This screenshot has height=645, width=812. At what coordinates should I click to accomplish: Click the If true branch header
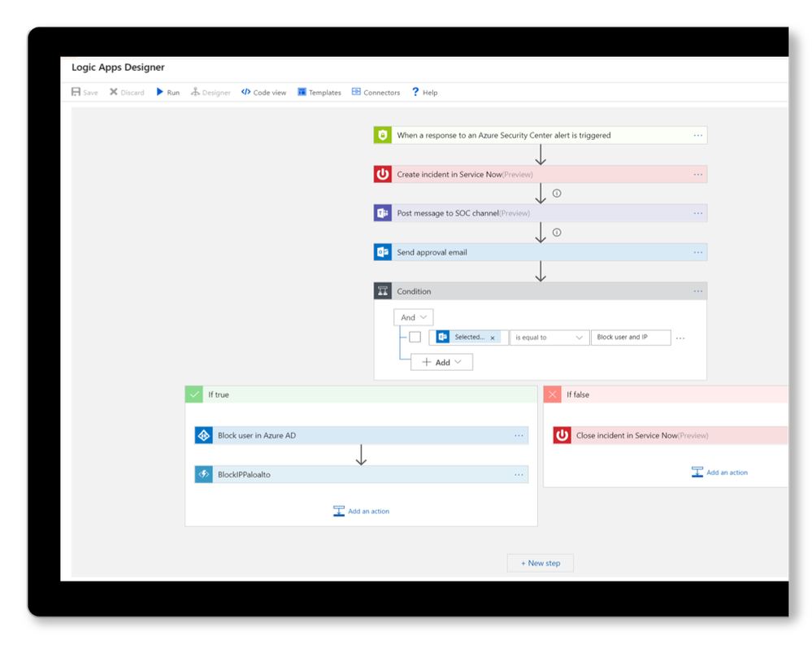[361, 394]
